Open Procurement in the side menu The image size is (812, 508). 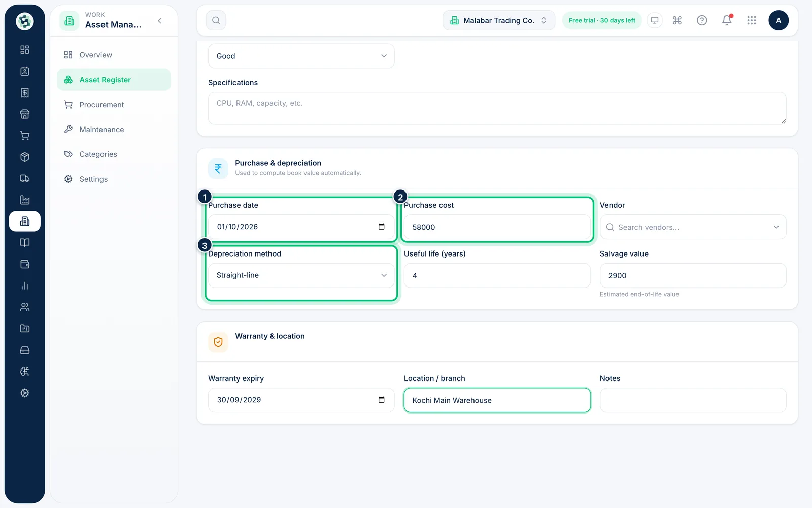114,105
